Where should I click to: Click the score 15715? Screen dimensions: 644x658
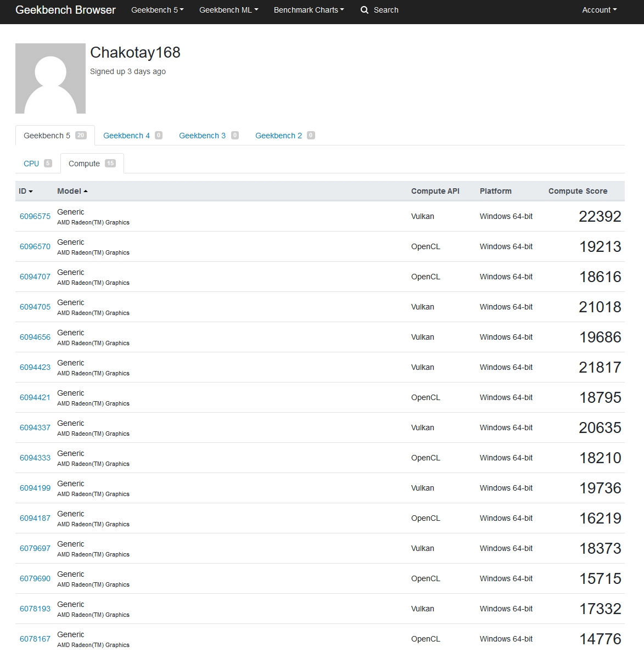(x=600, y=579)
